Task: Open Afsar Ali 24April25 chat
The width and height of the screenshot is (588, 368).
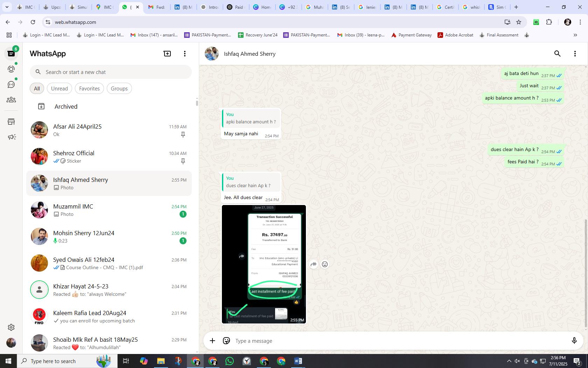Action: coord(109,130)
